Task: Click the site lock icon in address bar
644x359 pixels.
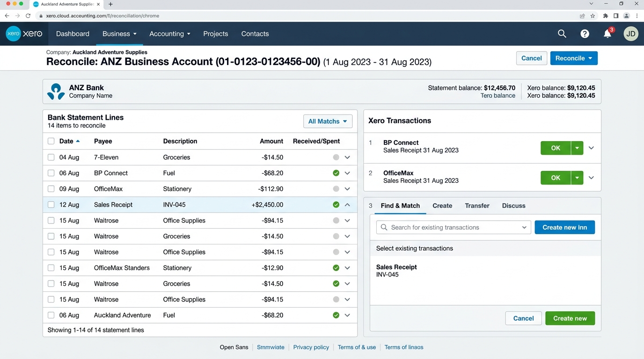Action: click(x=41, y=15)
